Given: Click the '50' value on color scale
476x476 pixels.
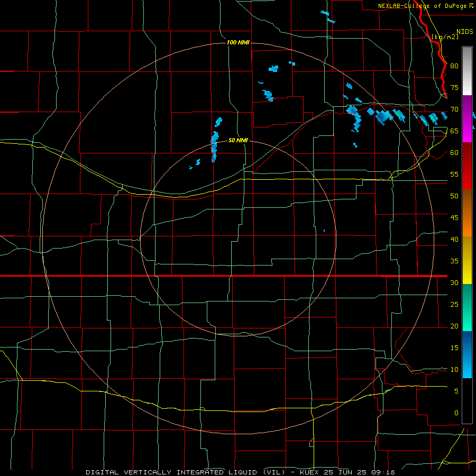Looking at the screenshot, I should pos(454,196).
